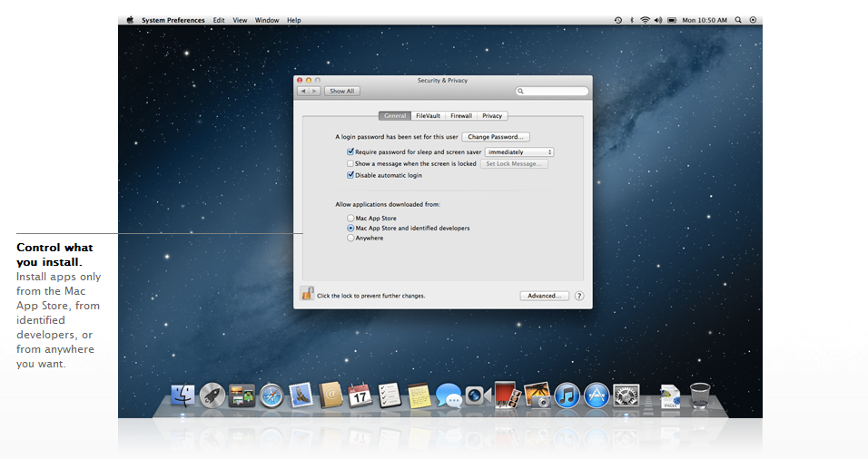The image size is (868, 459).
Task: Click the Show All button
Action: 342,91
